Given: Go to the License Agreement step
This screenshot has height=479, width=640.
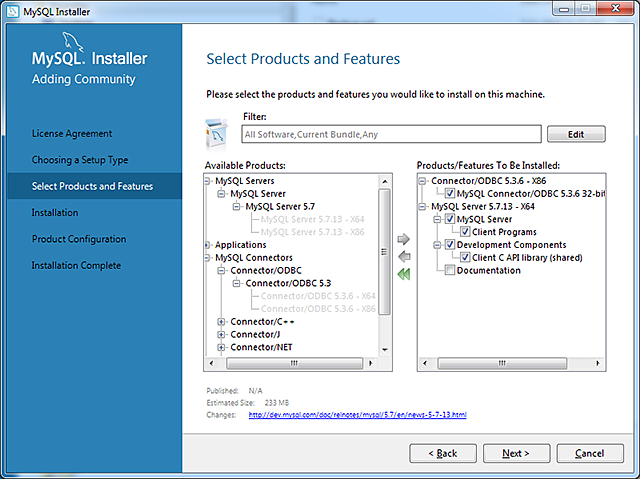Looking at the screenshot, I should (x=72, y=134).
